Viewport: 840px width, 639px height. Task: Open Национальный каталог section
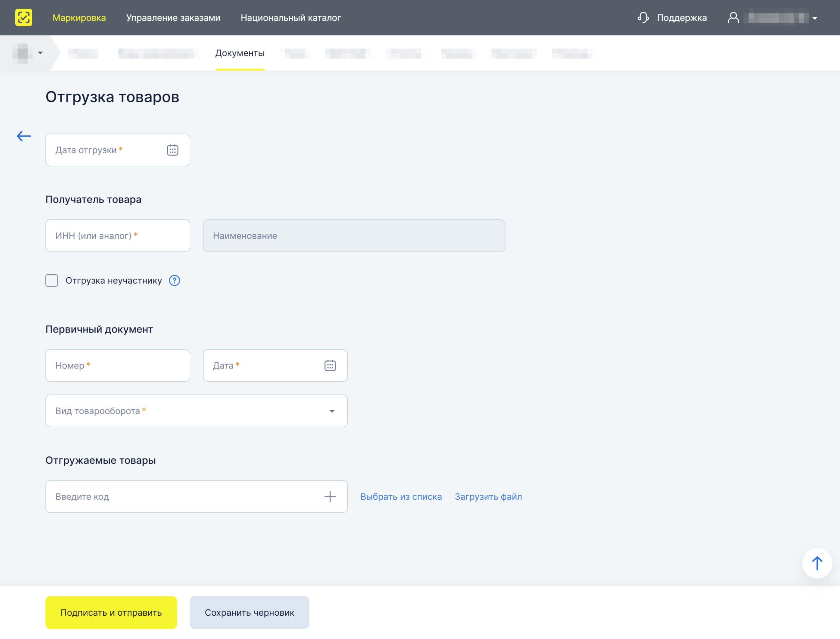click(290, 17)
